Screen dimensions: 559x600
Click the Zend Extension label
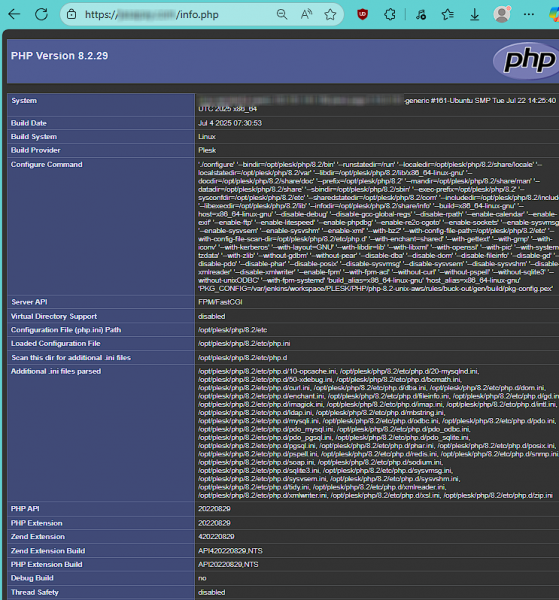click(x=37, y=537)
